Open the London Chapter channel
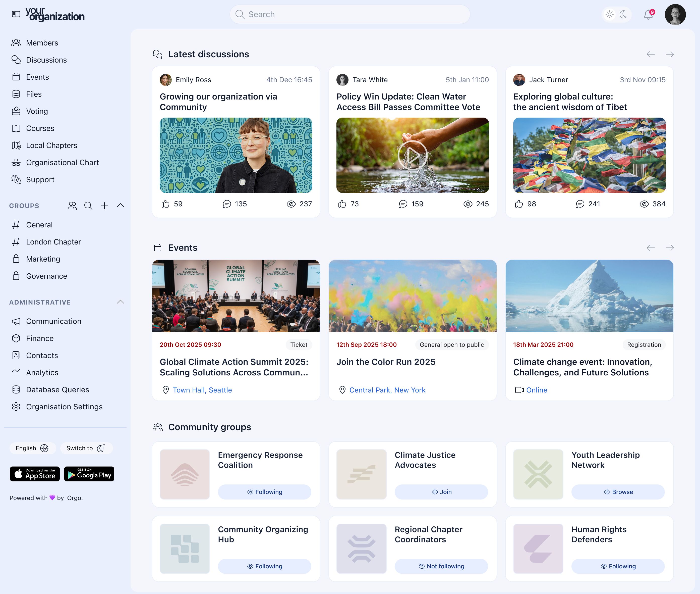The image size is (700, 594). click(x=53, y=241)
